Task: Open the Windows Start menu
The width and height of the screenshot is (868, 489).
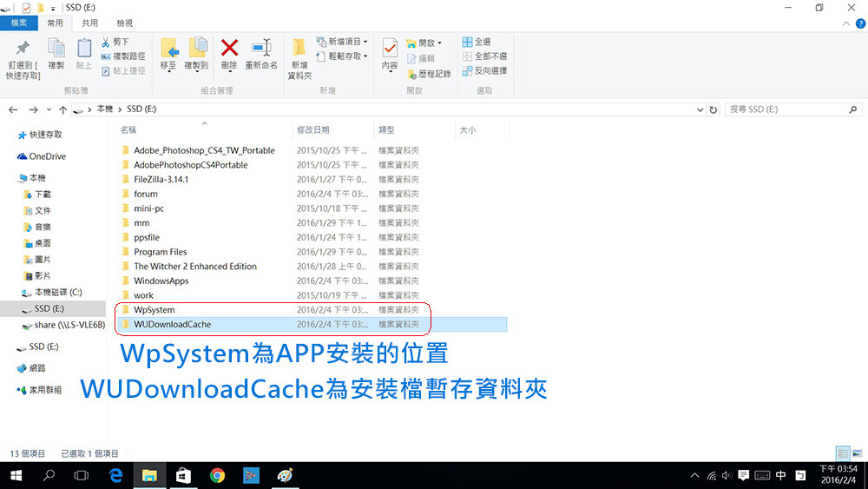Action: pyautogui.click(x=16, y=475)
